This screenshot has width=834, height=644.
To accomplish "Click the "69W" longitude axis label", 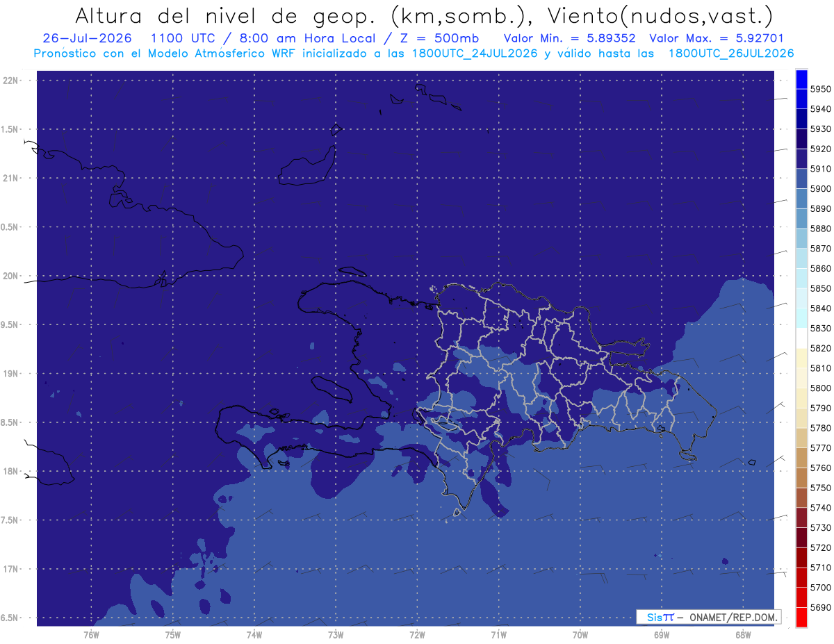I will point(662,634).
